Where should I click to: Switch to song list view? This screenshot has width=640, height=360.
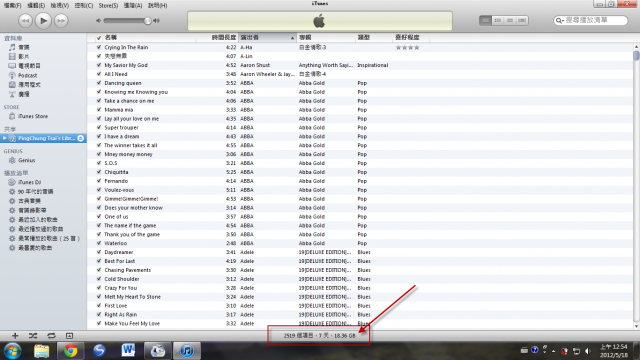click(485, 20)
